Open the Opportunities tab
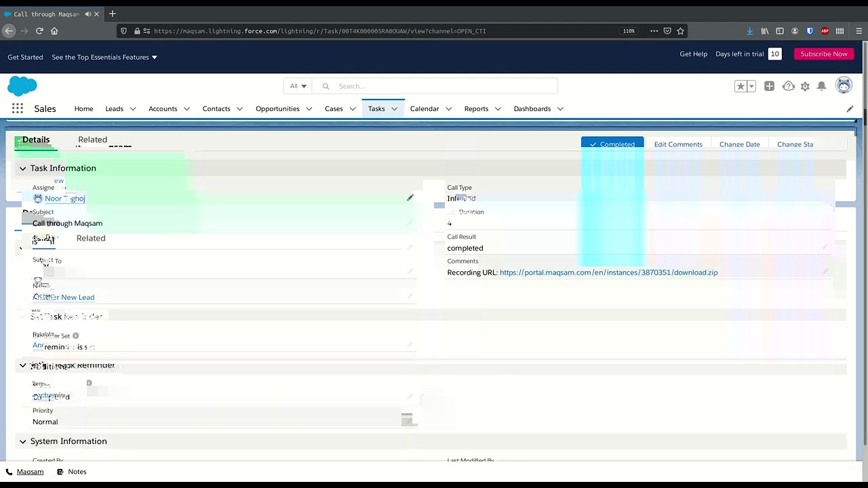Viewport: 868px width, 488px height. coord(277,108)
